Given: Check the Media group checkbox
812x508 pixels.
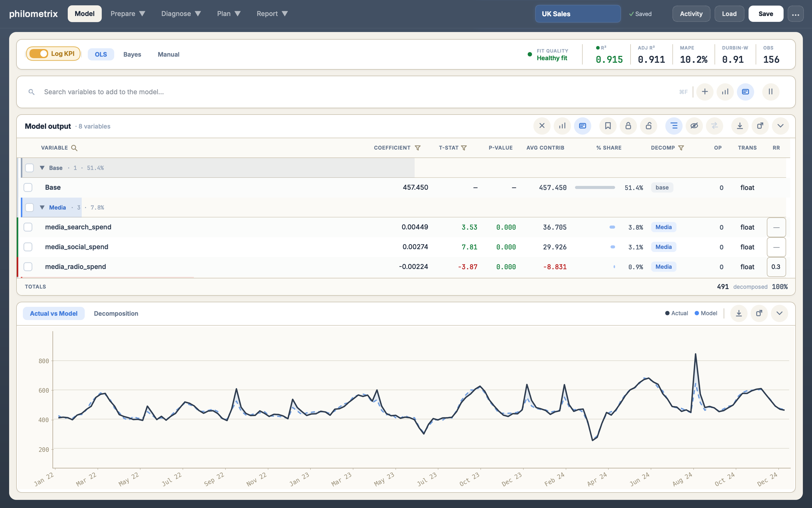Looking at the screenshot, I should [x=29, y=207].
